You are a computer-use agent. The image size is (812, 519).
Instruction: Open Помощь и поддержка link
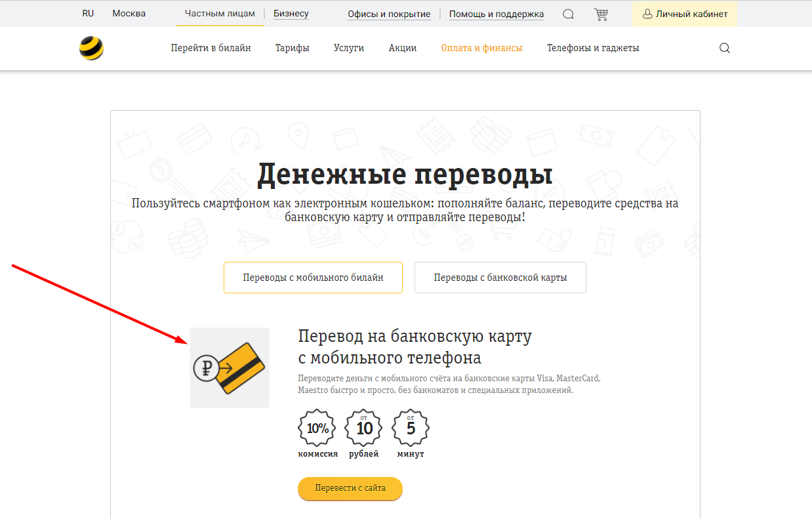[x=497, y=14]
